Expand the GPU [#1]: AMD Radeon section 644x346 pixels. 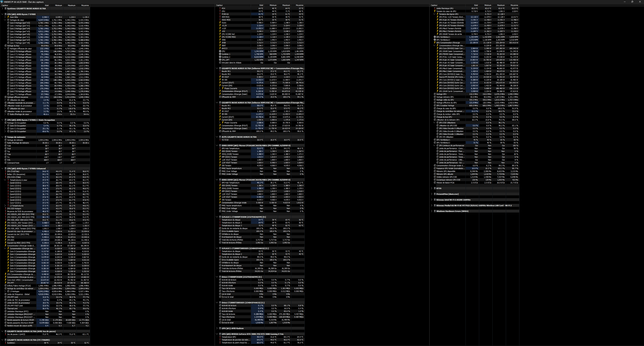tap(217, 328)
